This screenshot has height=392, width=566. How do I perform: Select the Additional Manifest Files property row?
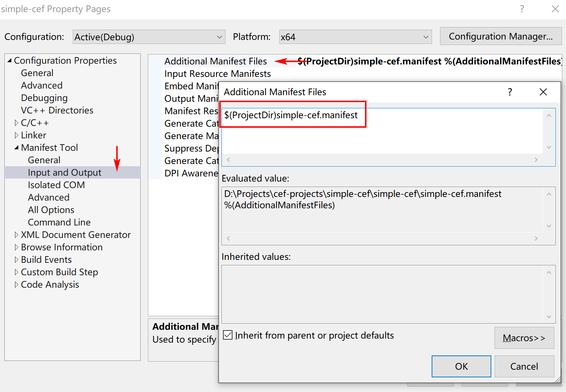[216, 61]
